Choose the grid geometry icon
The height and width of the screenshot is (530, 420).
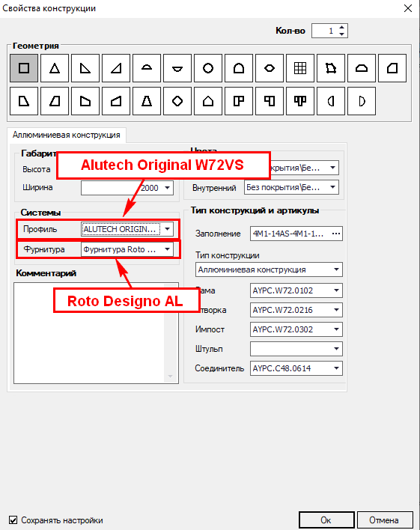[x=300, y=68]
